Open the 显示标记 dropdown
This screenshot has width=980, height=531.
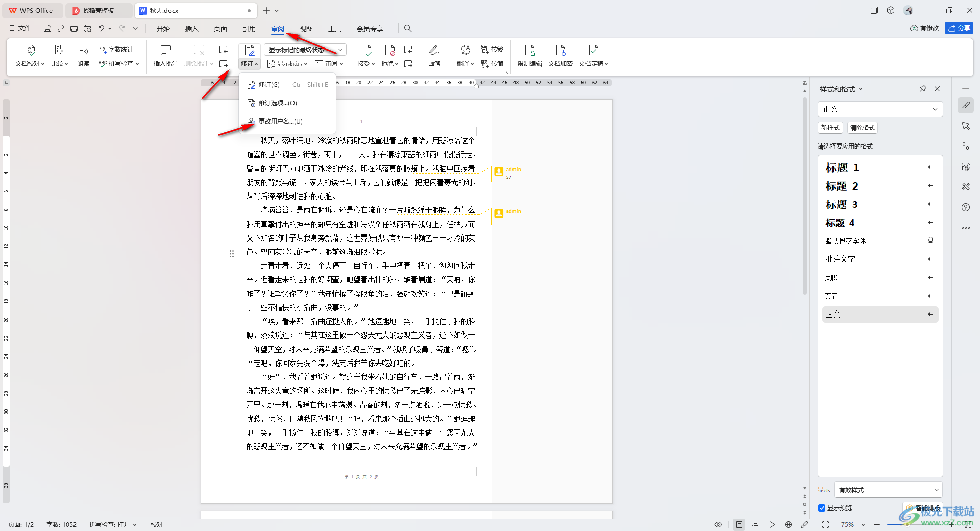tap(287, 64)
